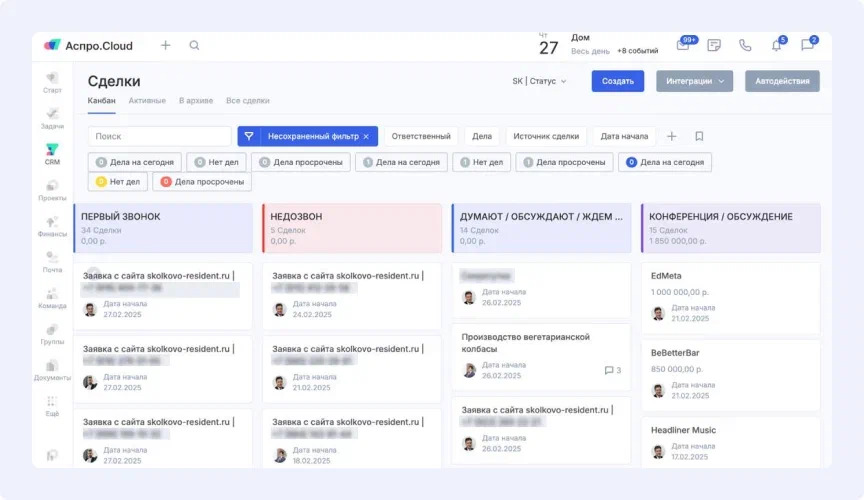
Task: Click the Аспро.Cloud logo
Action: point(88,46)
